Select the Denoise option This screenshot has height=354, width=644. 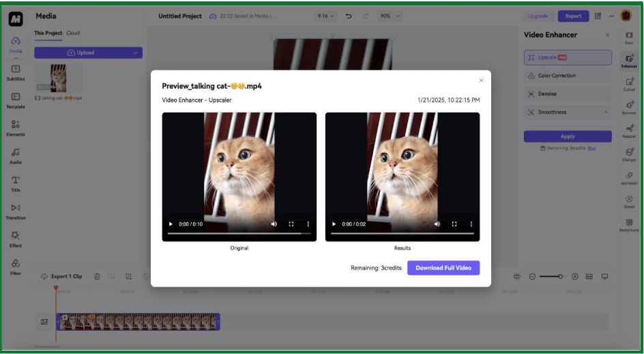coord(568,93)
